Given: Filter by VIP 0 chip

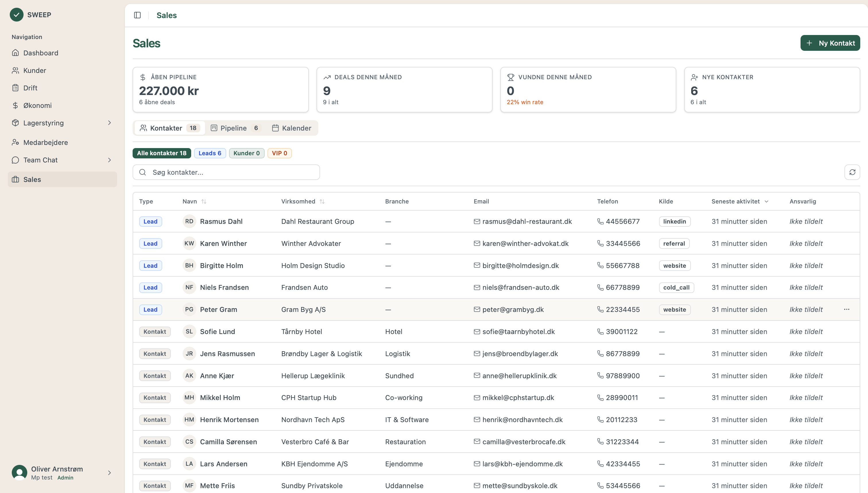Looking at the screenshot, I should 279,153.
